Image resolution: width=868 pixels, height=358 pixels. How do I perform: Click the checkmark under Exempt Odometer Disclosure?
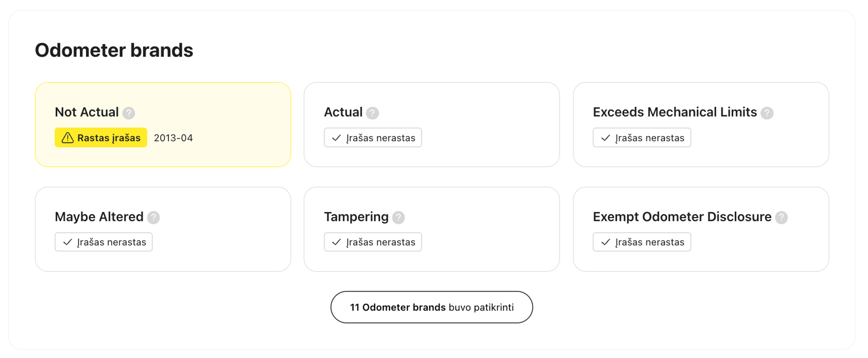click(x=606, y=242)
